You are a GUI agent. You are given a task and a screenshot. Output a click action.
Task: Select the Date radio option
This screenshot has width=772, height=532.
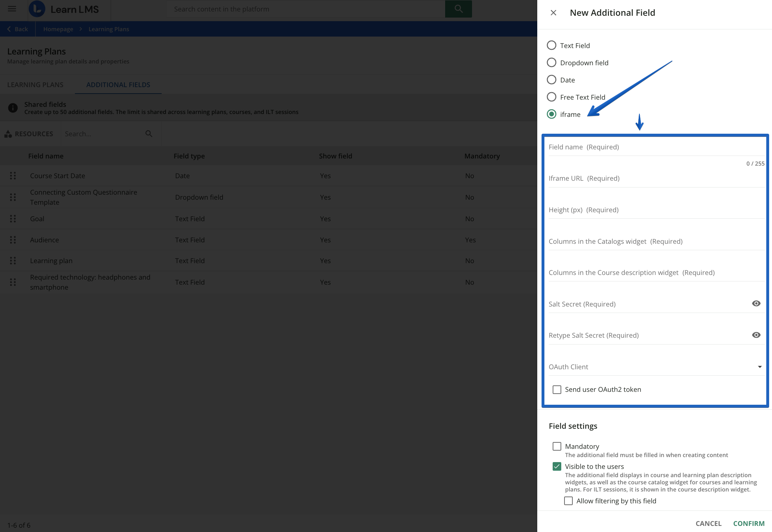point(552,80)
